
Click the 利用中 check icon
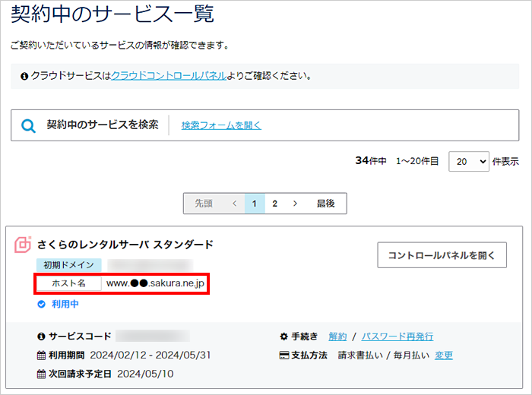pos(41,304)
